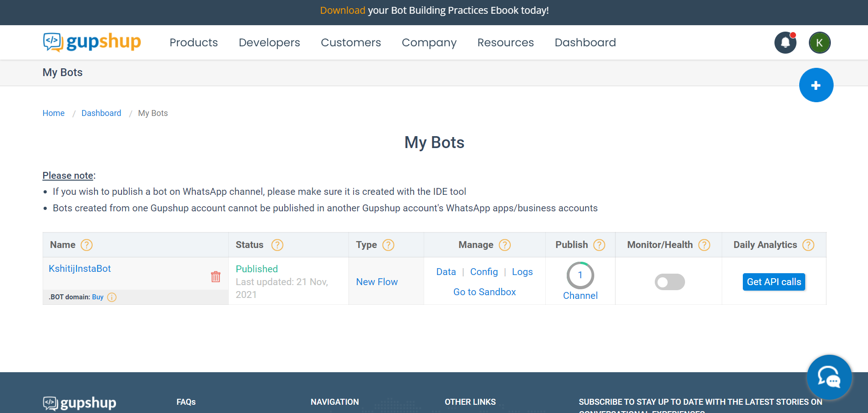Screen dimensions: 868x413
Task: Click Go to Sandbox
Action: point(485,292)
